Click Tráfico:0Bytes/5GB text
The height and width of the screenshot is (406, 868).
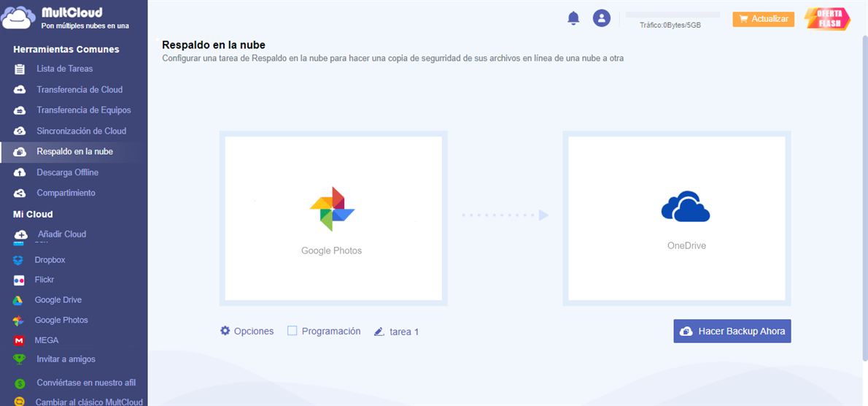pos(670,25)
